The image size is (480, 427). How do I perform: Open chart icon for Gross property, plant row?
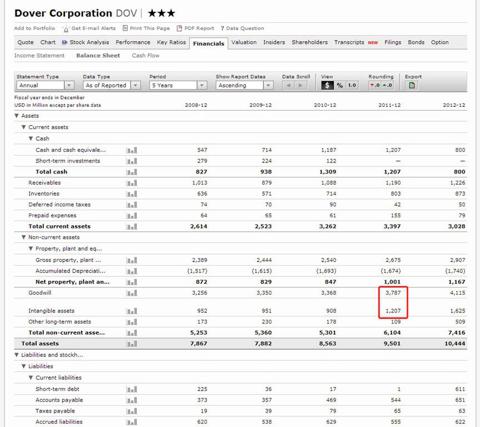pyautogui.click(x=132, y=260)
